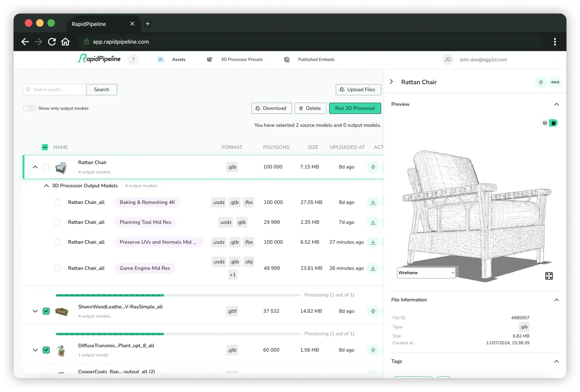Screen dimensions: 580x392
Task: Click the wireframe view toggle icon
Action: click(x=554, y=123)
